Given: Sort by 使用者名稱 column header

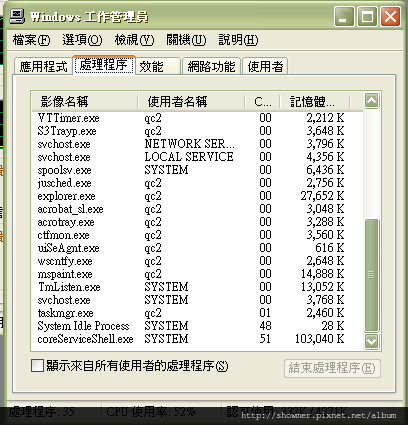Looking at the screenshot, I should (191, 101).
